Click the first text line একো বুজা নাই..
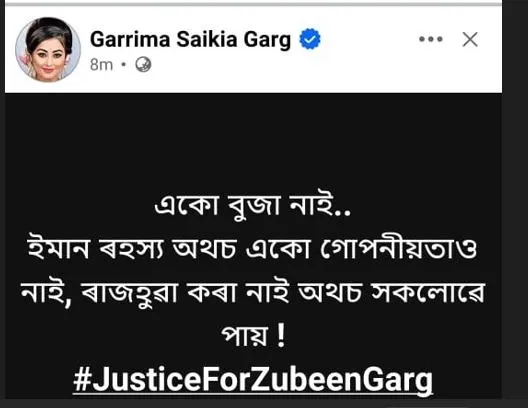Viewport: 528px width, 408px height. 253,205
